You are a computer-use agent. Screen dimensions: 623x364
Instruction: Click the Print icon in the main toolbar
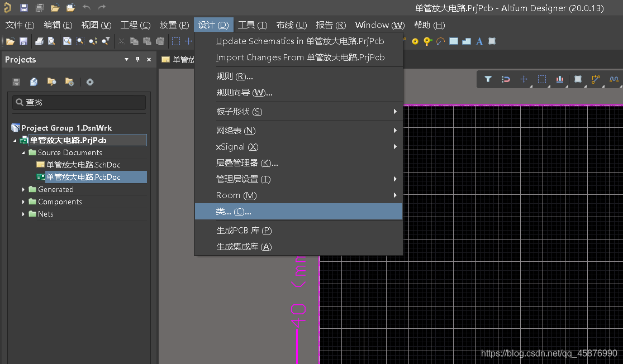coord(39,41)
